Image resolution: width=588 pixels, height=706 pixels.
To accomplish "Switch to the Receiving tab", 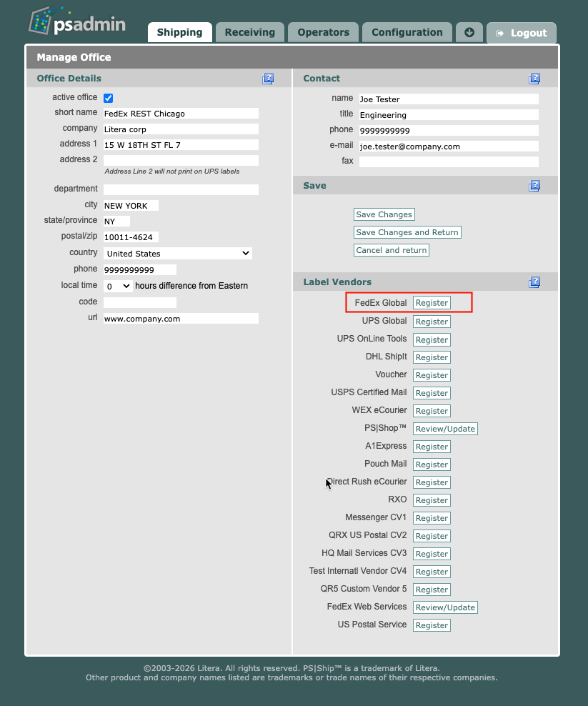I will coord(250,32).
